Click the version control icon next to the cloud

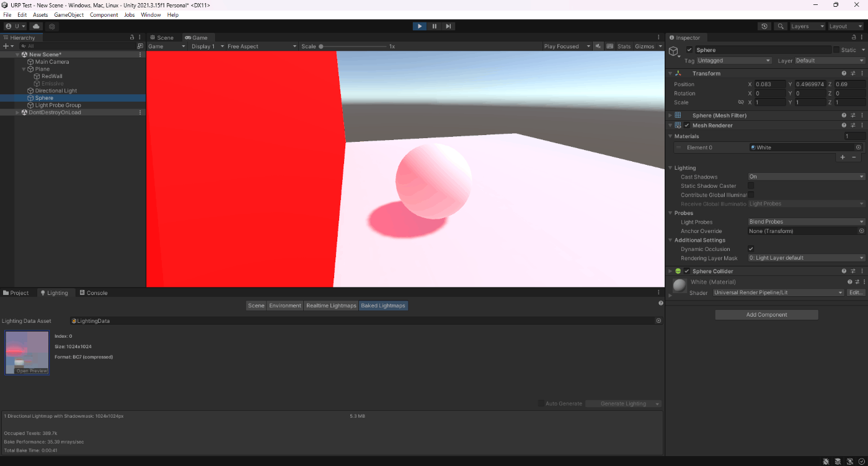(x=52, y=27)
